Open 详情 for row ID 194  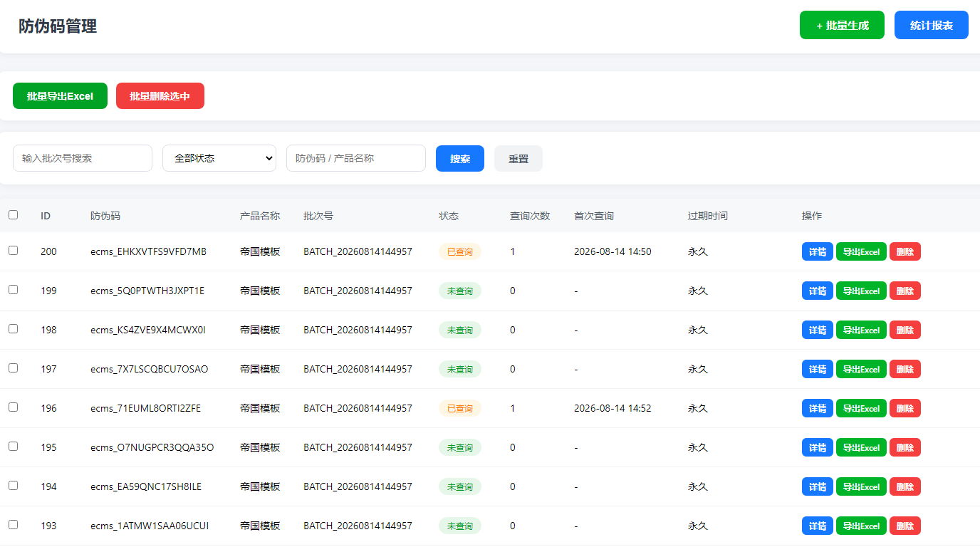818,486
